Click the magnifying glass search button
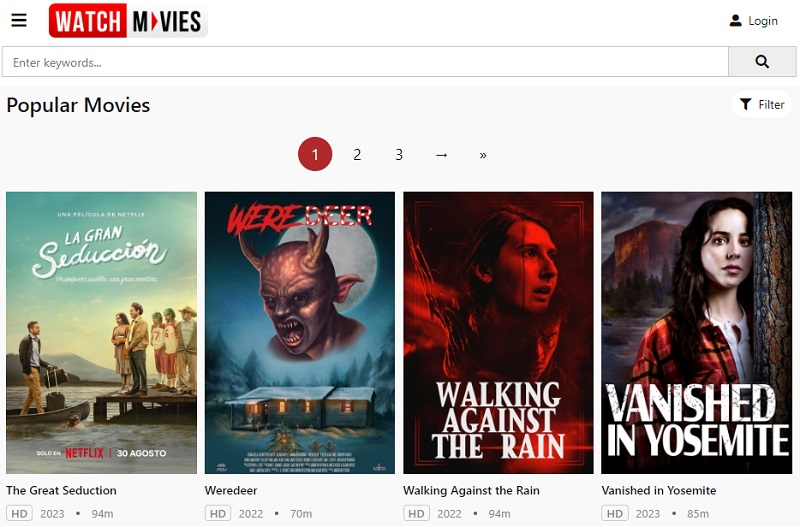800x527 pixels. [x=762, y=62]
